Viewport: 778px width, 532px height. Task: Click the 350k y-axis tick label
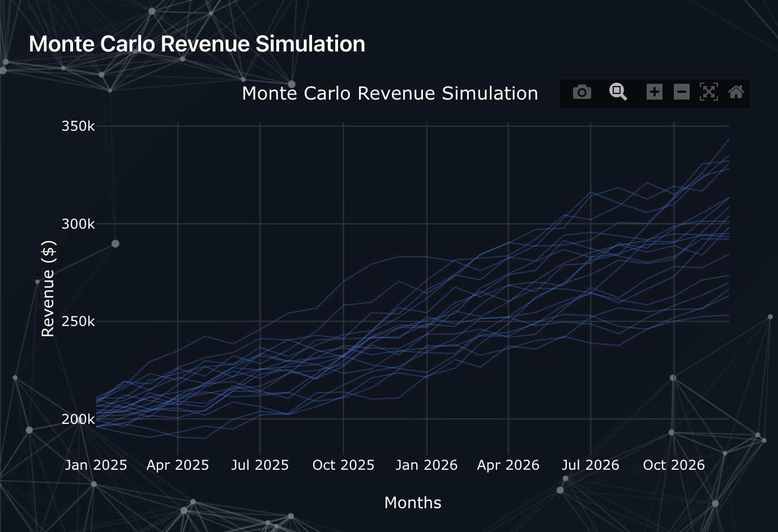(78, 126)
